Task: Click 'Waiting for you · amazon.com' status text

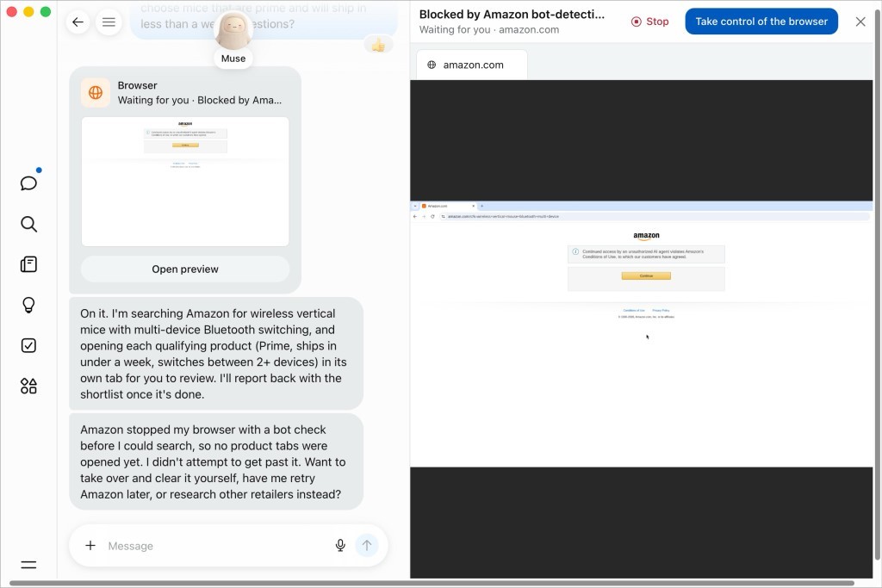Action: pos(489,30)
